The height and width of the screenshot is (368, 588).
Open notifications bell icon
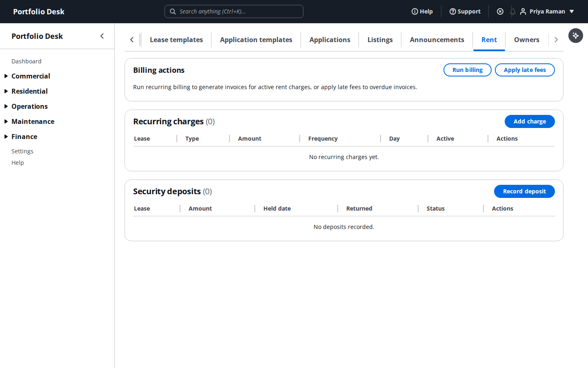[x=512, y=11]
